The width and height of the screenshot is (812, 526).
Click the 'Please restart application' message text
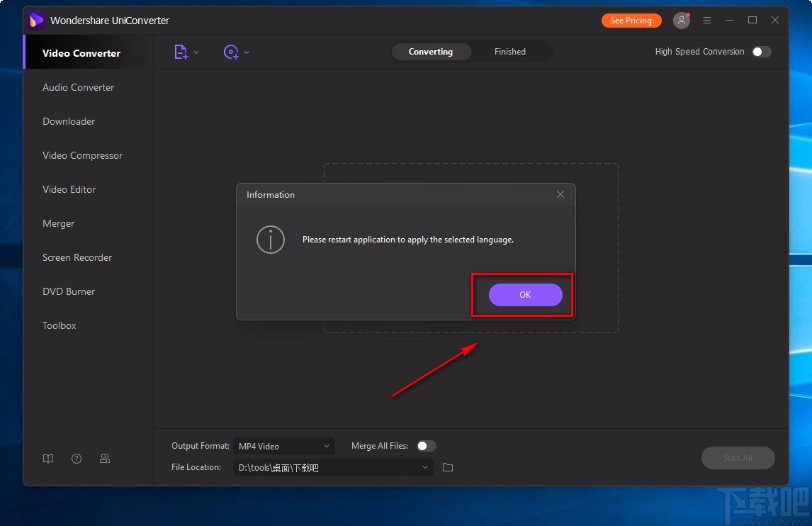408,240
